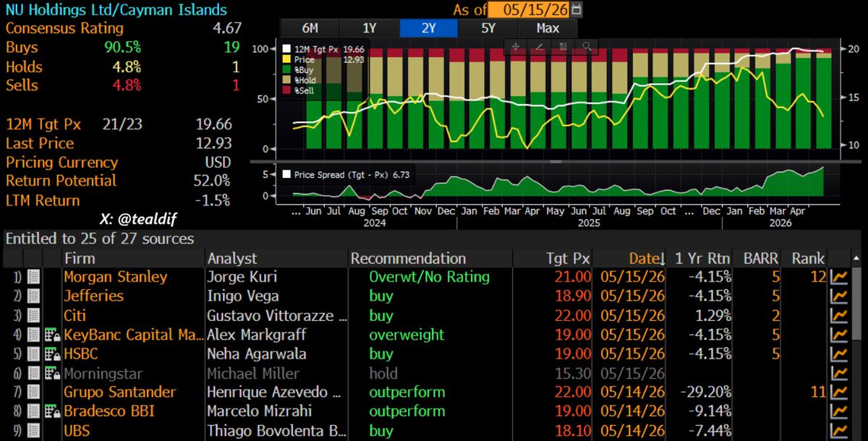Image resolution: width=868 pixels, height=441 pixels.
Task: Sort table by Rank column header
Action: (807, 258)
